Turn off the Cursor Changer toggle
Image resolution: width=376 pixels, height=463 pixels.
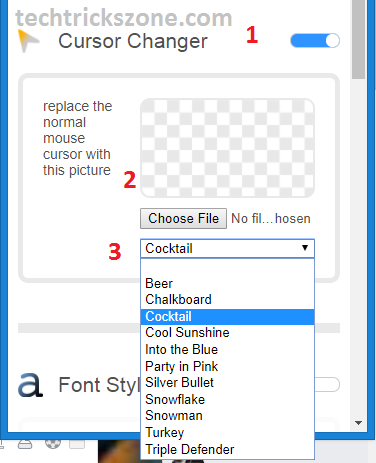pos(315,41)
